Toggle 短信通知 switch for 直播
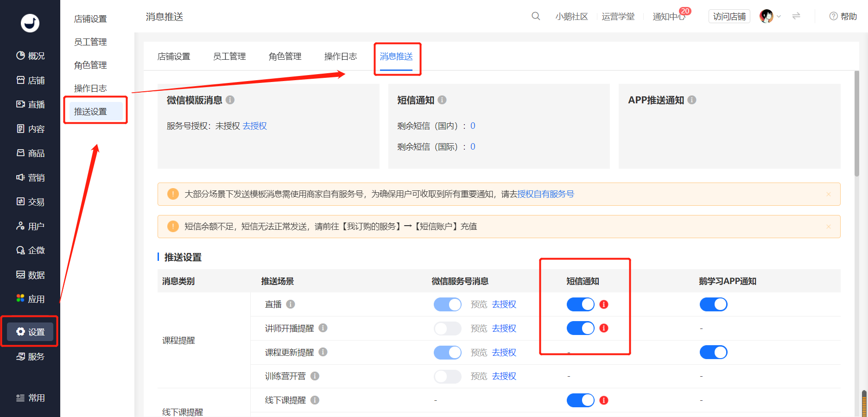 [x=580, y=304]
